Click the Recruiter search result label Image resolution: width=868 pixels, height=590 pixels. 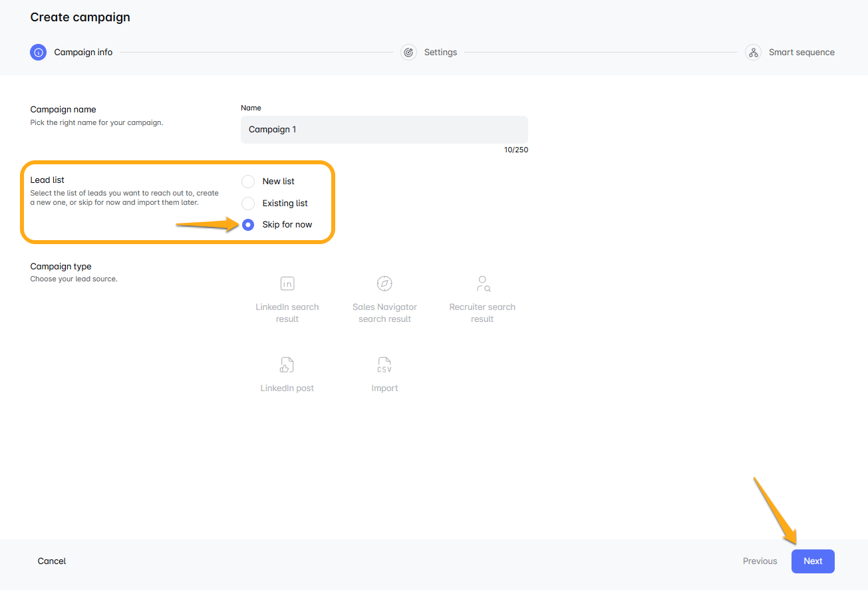(x=482, y=313)
